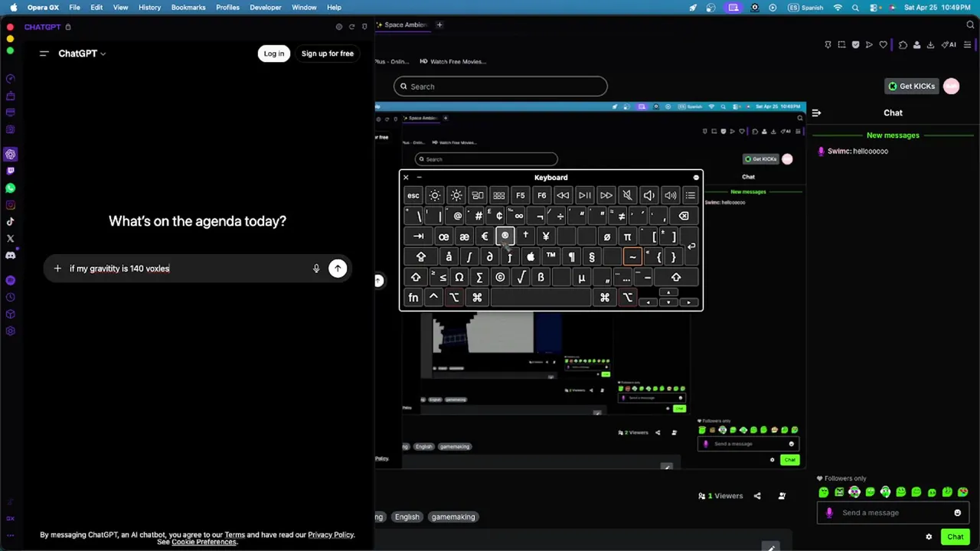Open the Keyboard viewer options menu
This screenshot has width=980, height=551.
695,178
